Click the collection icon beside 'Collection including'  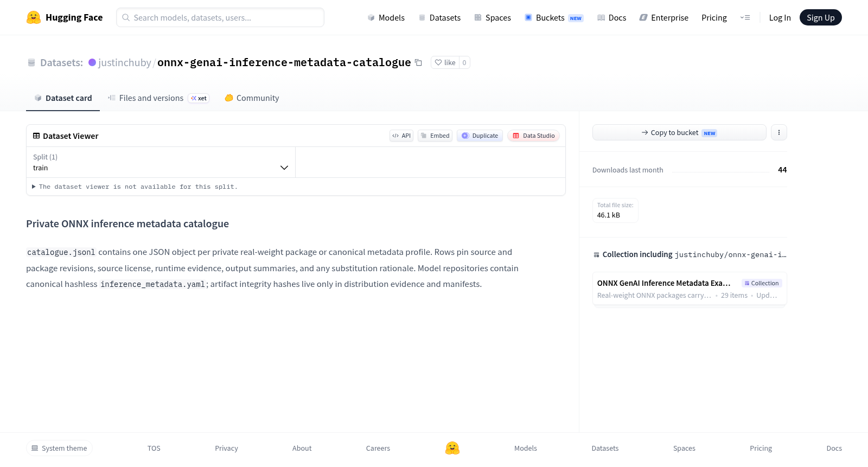click(596, 254)
